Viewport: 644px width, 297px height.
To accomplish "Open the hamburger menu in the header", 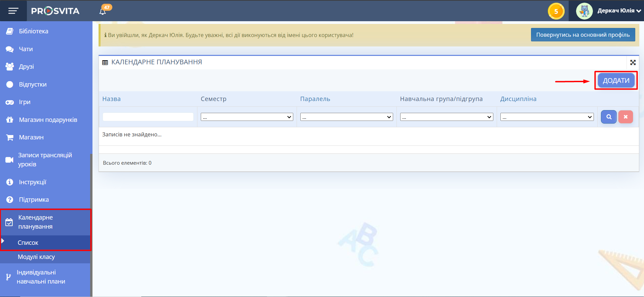I will (x=13, y=11).
